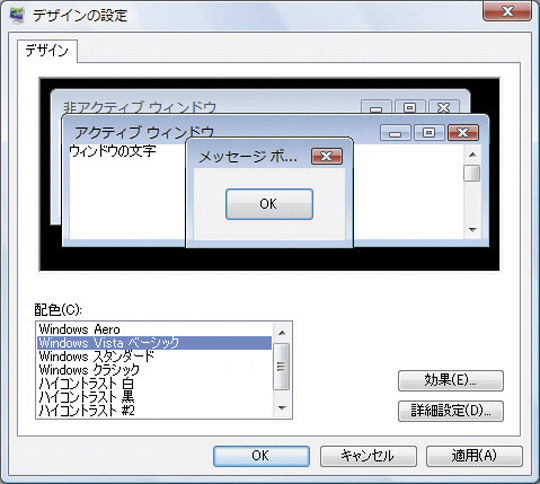This screenshot has height=484, width=540.
Task: Click the preview message box close icon
Action: point(326,156)
